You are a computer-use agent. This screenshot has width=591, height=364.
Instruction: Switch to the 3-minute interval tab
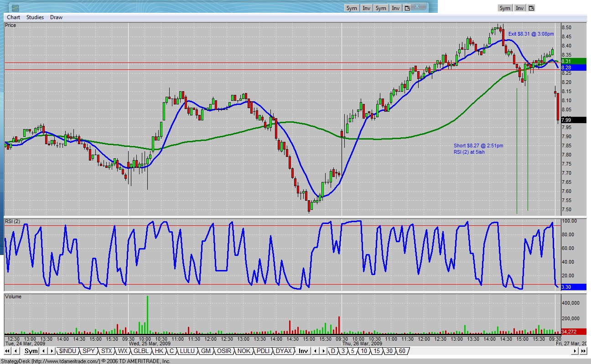(x=343, y=351)
